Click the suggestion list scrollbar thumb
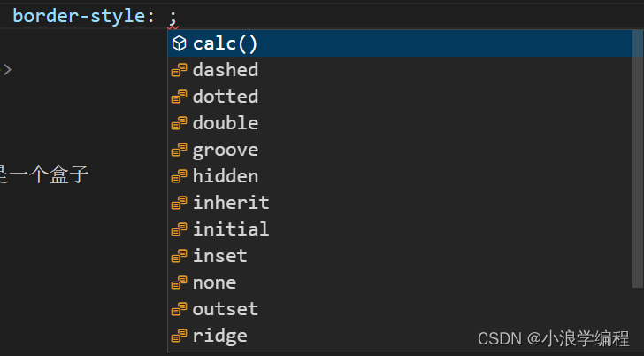644x356 pixels. pyautogui.click(x=638, y=159)
